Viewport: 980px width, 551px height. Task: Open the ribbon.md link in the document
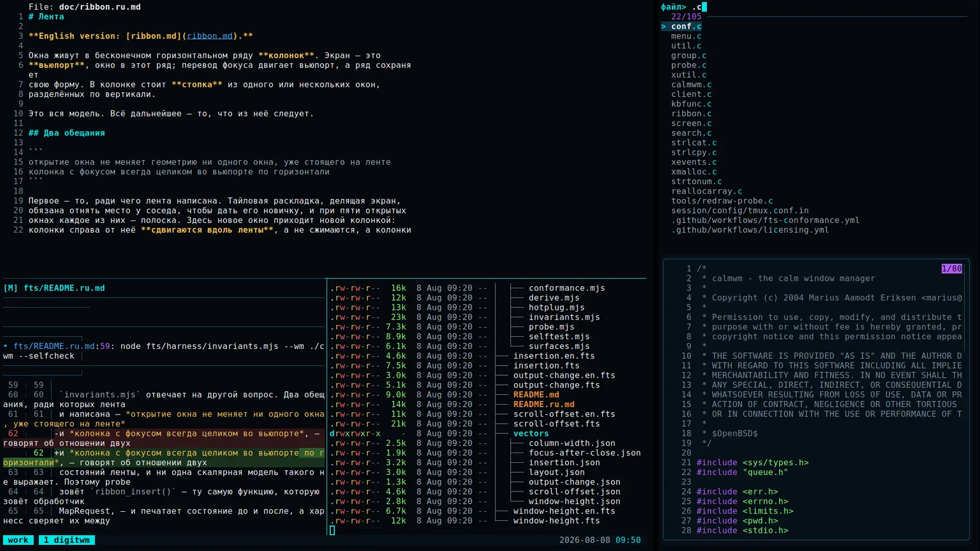(x=210, y=36)
